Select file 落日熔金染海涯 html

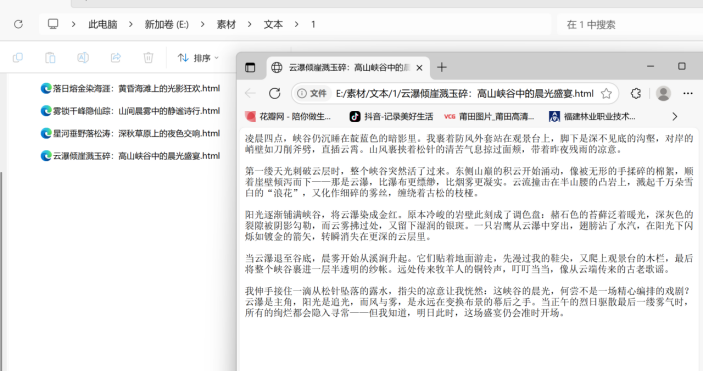click(x=130, y=88)
